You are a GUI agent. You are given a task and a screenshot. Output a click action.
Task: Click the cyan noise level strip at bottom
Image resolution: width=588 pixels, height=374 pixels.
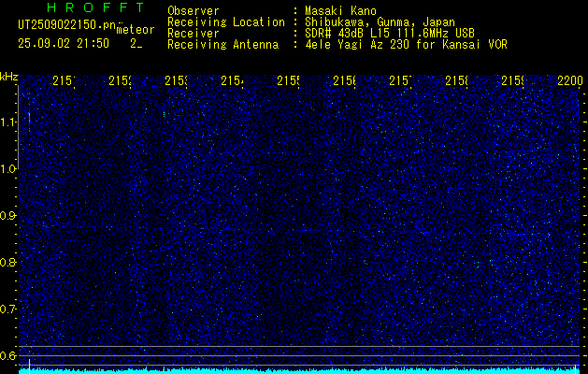tap(300, 371)
